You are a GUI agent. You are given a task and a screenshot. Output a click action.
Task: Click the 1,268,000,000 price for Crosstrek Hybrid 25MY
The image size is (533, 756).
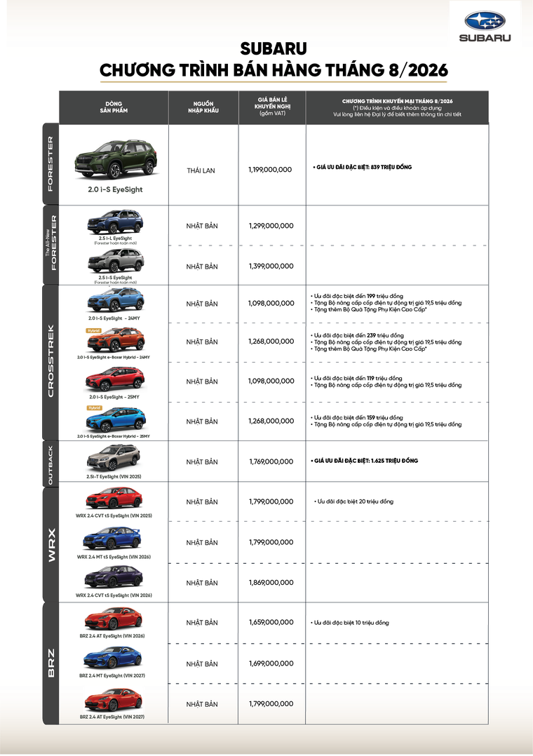coord(271,421)
